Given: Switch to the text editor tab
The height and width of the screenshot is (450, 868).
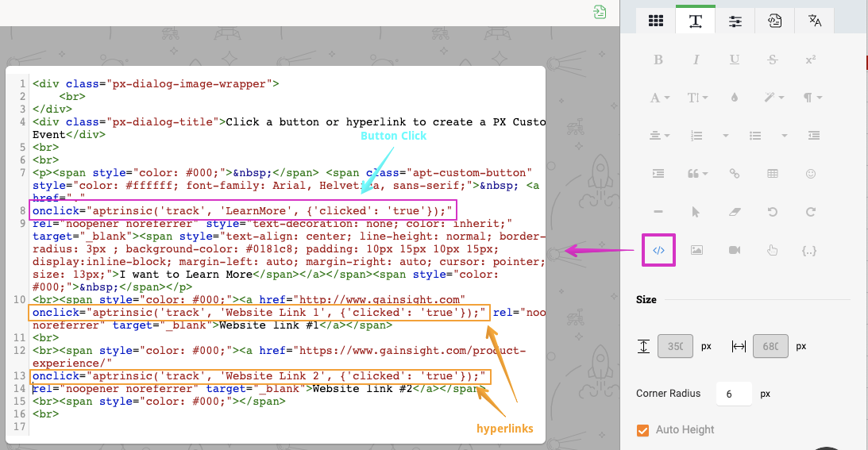Looking at the screenshot, I should [696, 21].
